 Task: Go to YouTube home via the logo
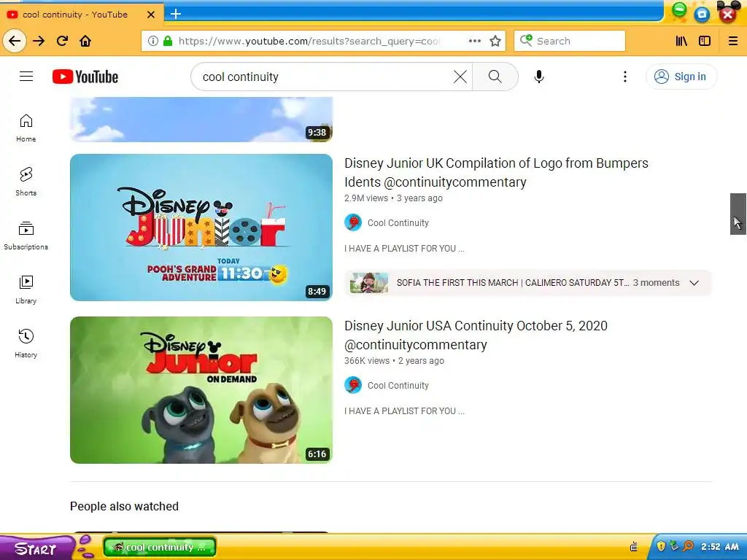[85, 77]
